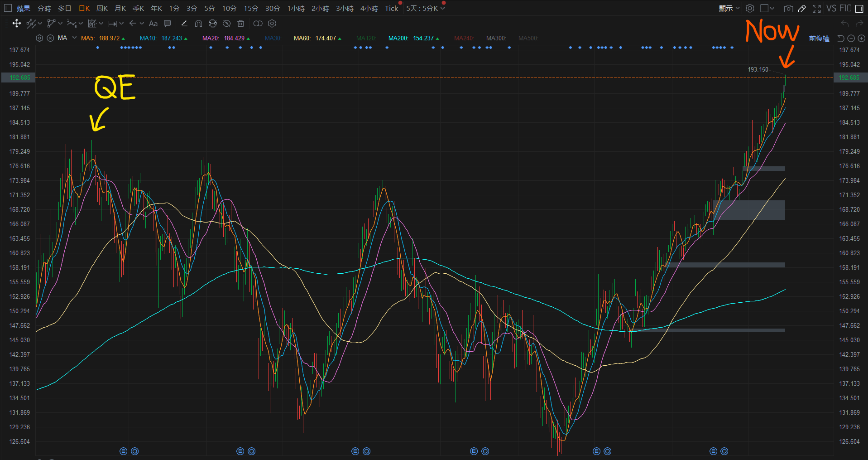This screenshot has width=868, height=460.
Task: Add a comment bubble note
Action: [x=167, y=24]
